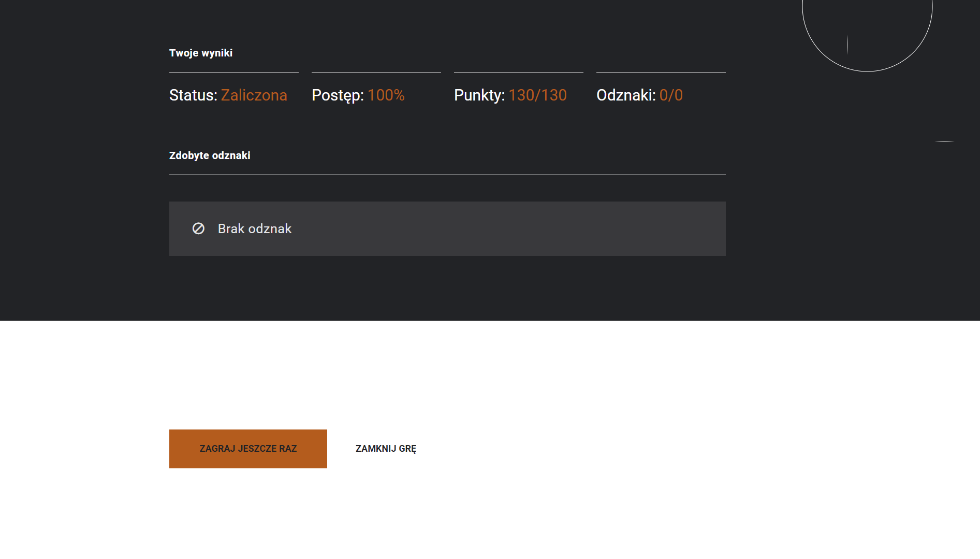Click the '130/130' points score
The image size is (980, 559).
(x=537, y=95)
